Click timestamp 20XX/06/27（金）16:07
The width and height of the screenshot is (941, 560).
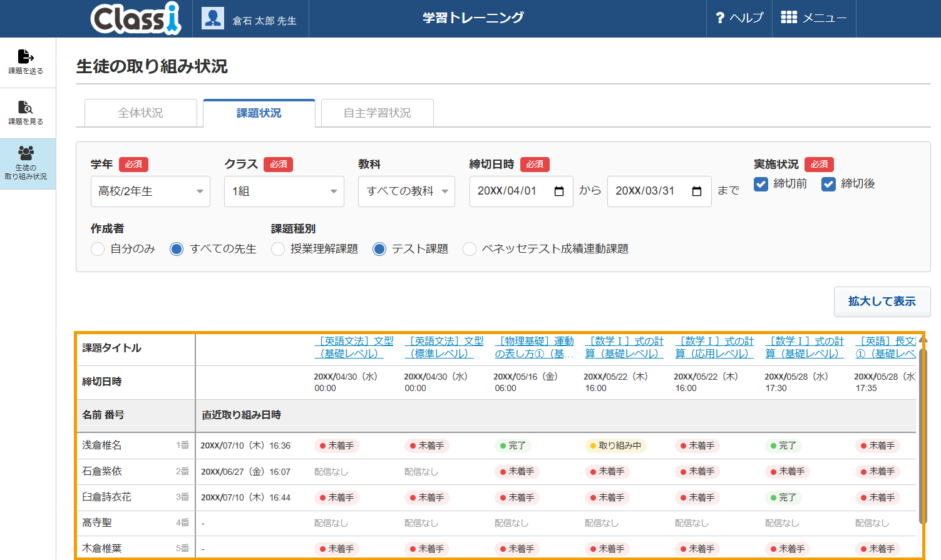[245, 472]
